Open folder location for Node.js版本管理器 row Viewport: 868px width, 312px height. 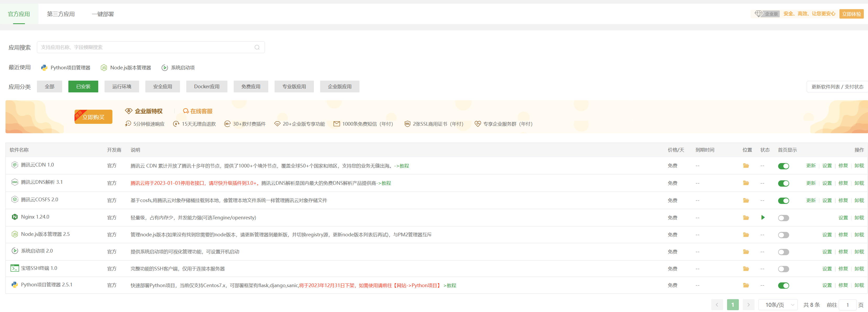tap(746, 235)
